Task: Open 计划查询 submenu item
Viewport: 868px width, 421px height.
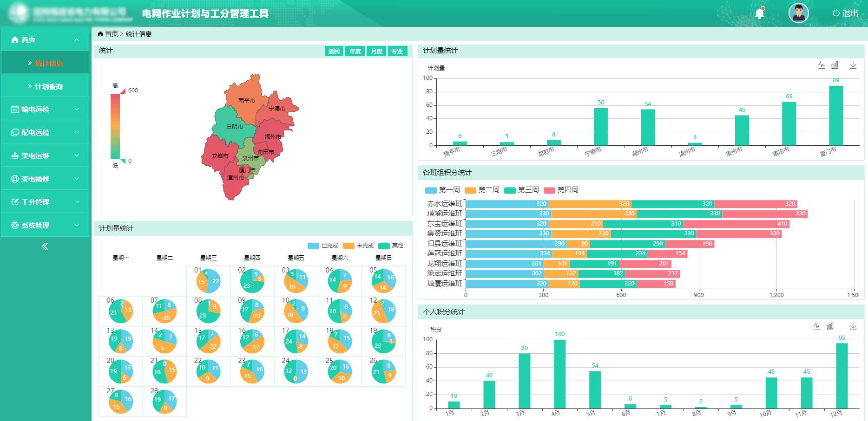Action: (x=48, y=86)
